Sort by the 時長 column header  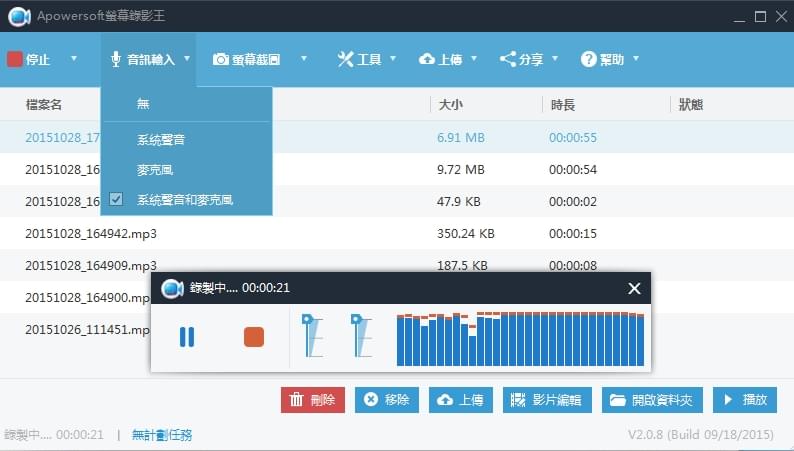(563, 105)
